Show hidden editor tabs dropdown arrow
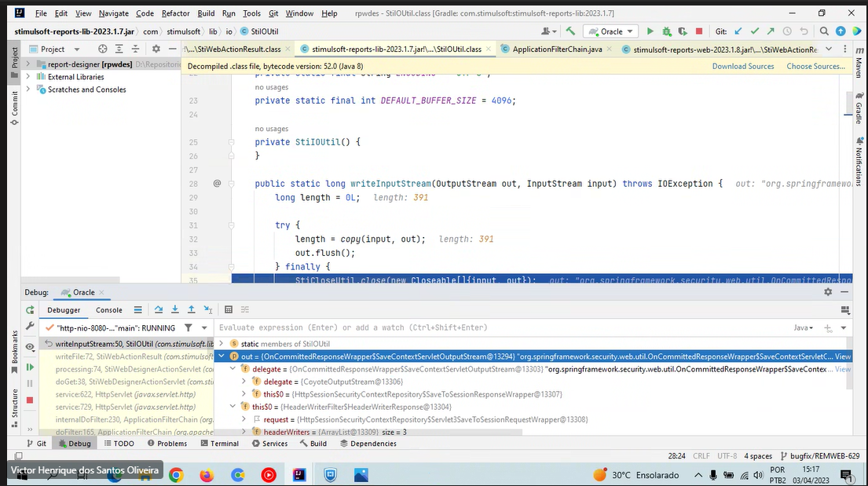 [829, 49]
